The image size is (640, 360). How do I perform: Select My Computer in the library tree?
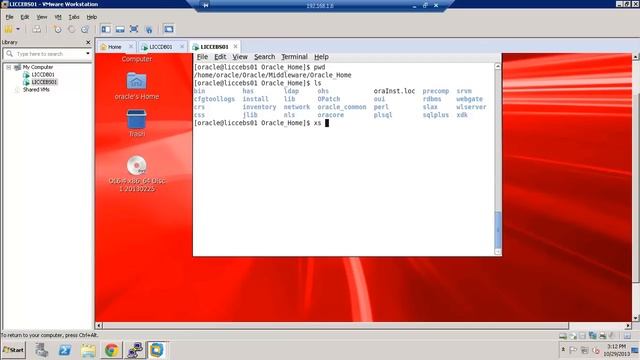(x=38, y=67)
